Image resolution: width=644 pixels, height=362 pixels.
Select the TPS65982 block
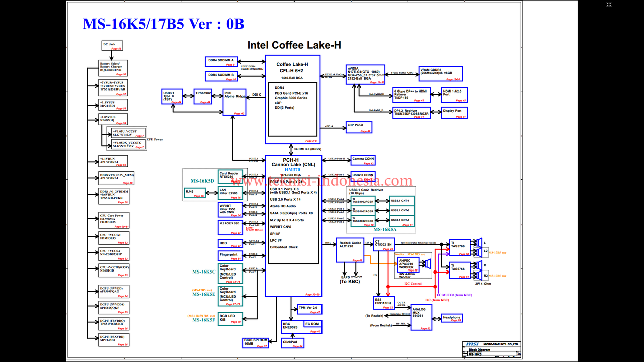(x=203, y=97)
